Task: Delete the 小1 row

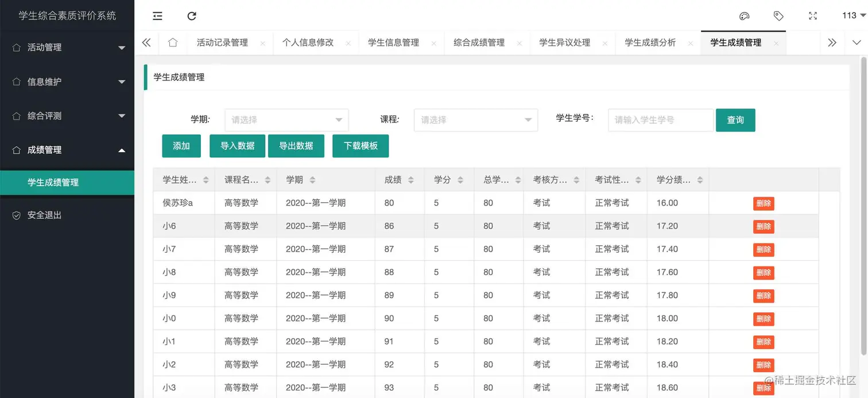Action: tap(764, 342)
